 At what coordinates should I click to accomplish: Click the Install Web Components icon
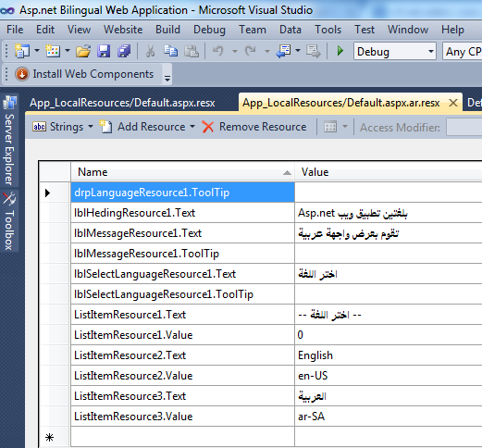pyautogui.click(x=22, y=74)
